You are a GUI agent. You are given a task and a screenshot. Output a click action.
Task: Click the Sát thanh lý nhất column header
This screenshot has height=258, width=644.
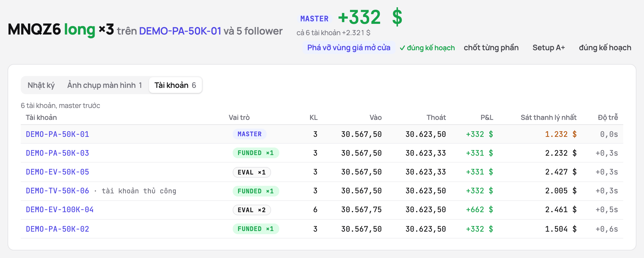(x=548, y=117)
